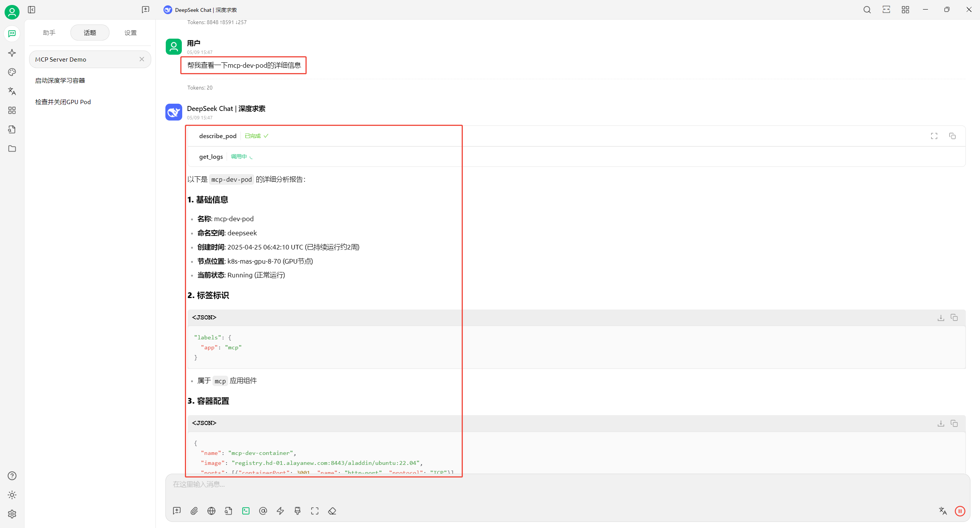Image resolution: width=980 pixels, height=528 pixels.
Task: Translate input text with translate icon
Action: (943, 511)
